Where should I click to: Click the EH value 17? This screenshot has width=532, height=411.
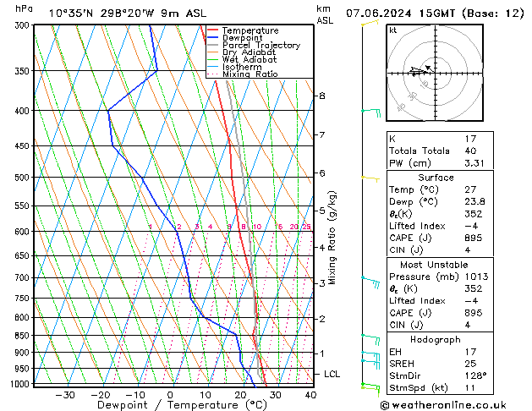point(470,352)
